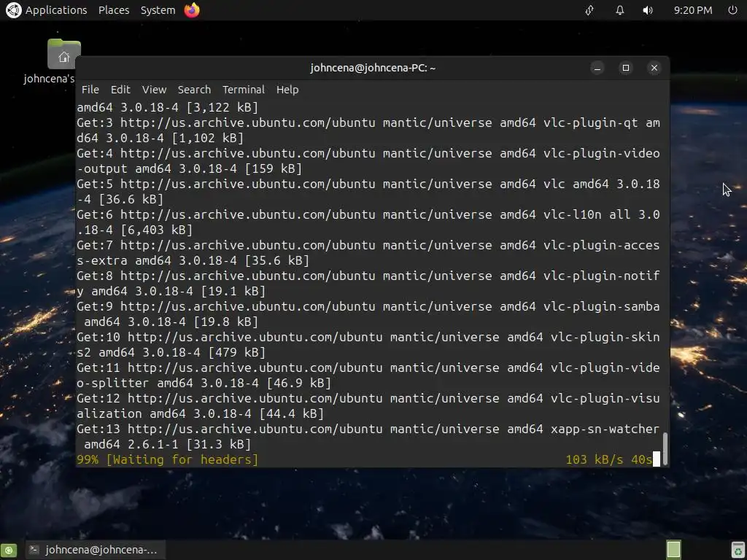Viewport: 747px width, 560px height.
Task: Click the show desktop button
Action: [x=9, y=550]
